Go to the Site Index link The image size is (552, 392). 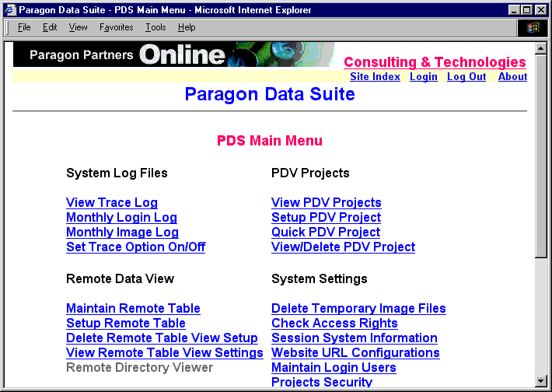tap(375, 77)
